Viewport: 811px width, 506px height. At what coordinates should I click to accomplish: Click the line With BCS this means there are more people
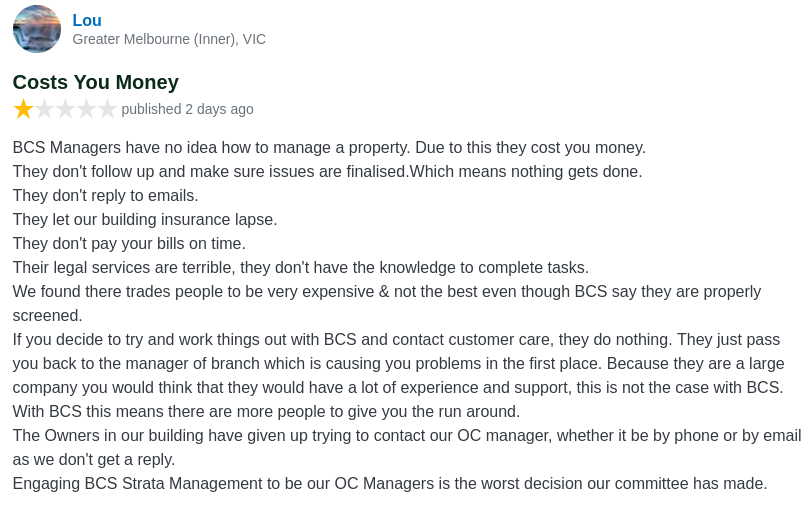(x=266, y=411)
